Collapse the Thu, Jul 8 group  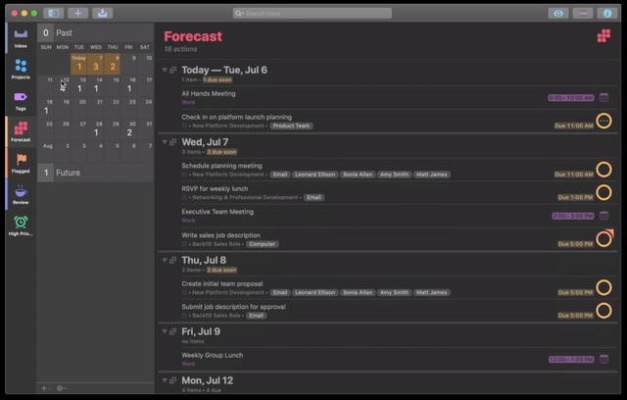[x=164, y=260]
